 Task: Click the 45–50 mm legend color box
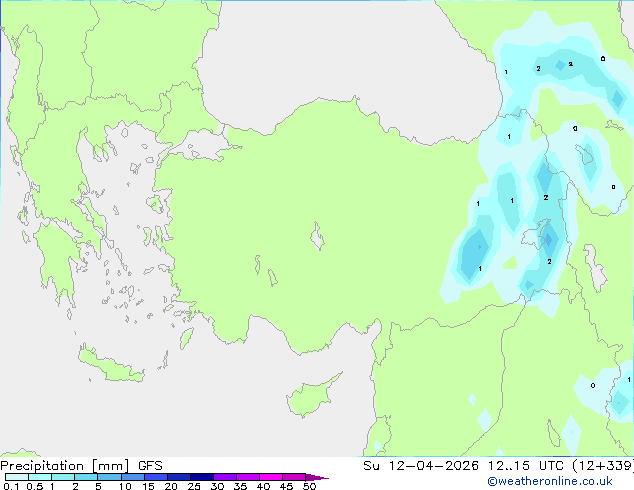point(294,477)
